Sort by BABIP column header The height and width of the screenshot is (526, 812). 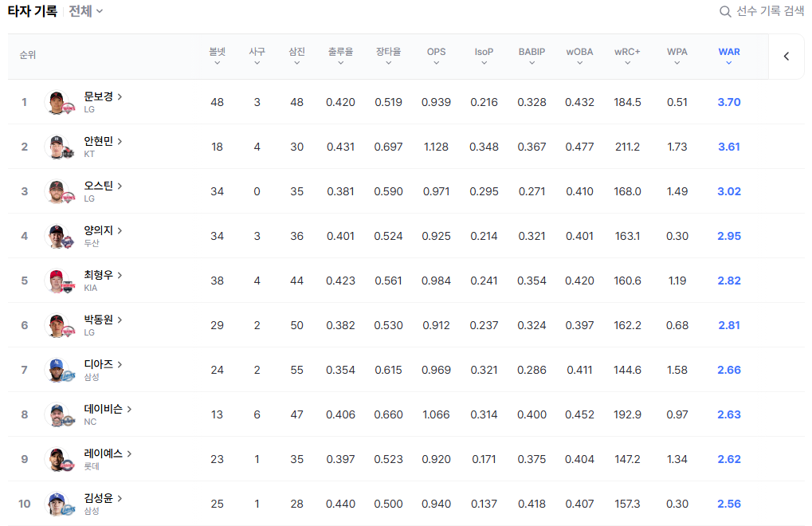pos(532,57)
